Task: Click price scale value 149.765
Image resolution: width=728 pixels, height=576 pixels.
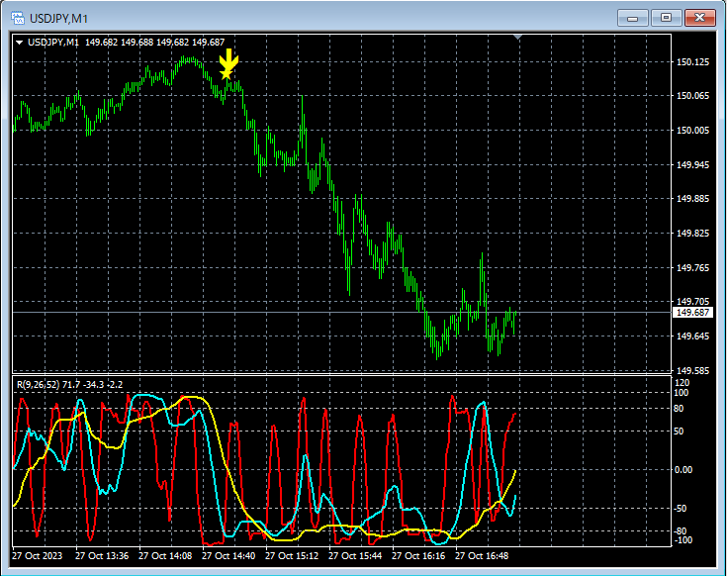Action: tap(692, 267)
